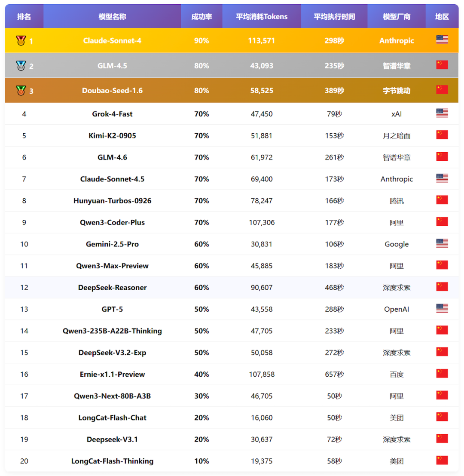This screenshot has height=476, width=464.
Task: Click the token count 16,060
Action: tap(262, 418)
